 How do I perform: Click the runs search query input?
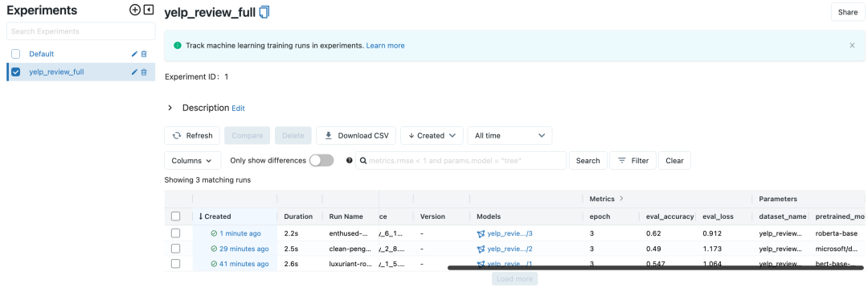click(461, 161)
